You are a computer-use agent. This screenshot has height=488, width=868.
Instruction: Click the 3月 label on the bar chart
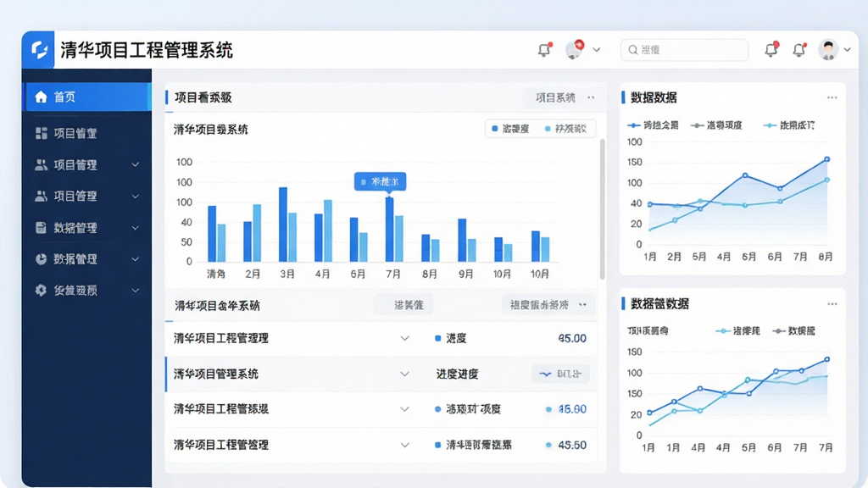287,274
